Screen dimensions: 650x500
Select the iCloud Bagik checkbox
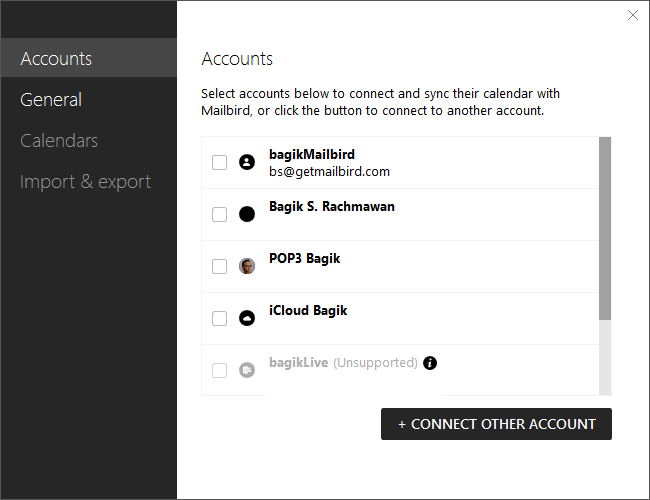point(219,318)
